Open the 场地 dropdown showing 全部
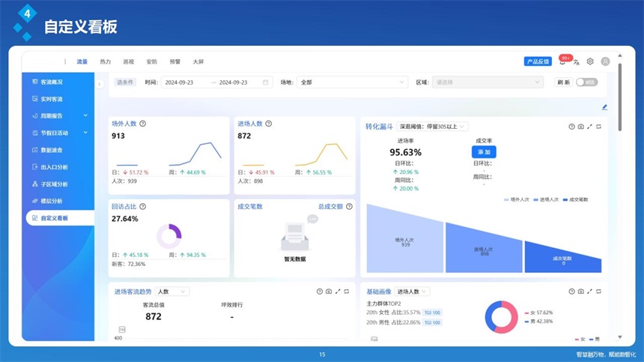Viewport: 644px width, 362px height. click(352, 82)
